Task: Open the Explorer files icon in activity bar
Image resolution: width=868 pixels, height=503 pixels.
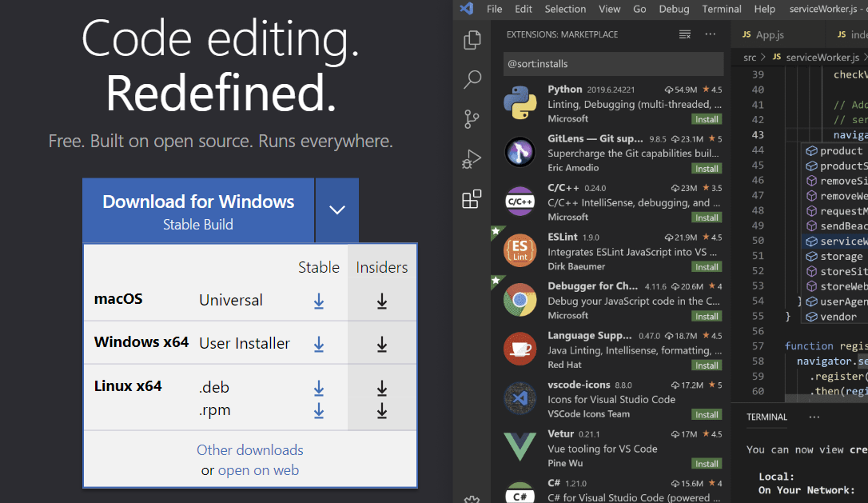Action: click(x=472, y=40)
